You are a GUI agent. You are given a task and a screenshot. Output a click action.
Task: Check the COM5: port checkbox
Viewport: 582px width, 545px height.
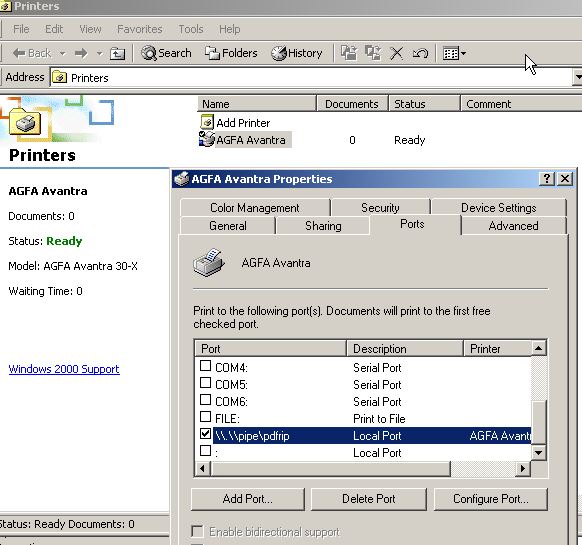point(205,383)
